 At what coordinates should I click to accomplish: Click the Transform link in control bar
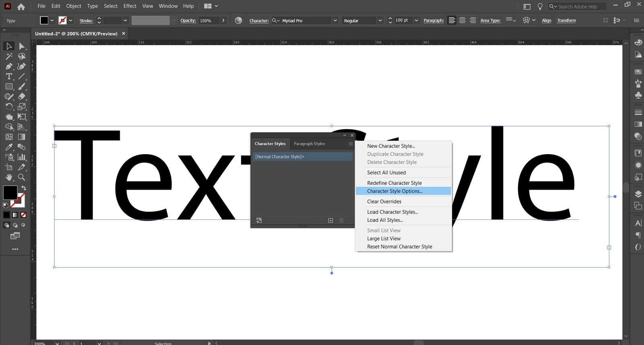[x=566, y=21]
